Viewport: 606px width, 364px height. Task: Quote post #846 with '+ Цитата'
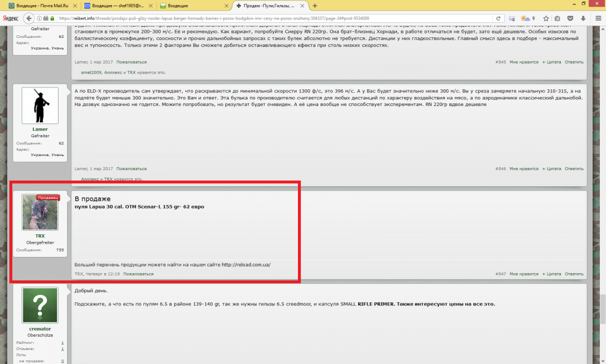[551, 169]
